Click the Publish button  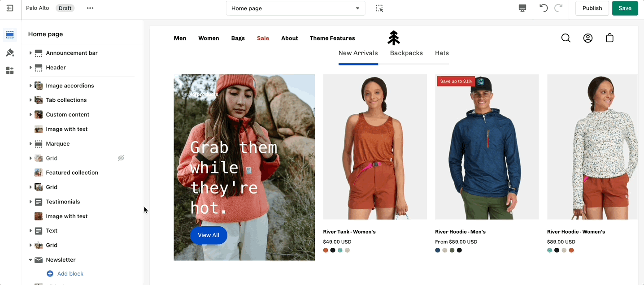[592, 8]
